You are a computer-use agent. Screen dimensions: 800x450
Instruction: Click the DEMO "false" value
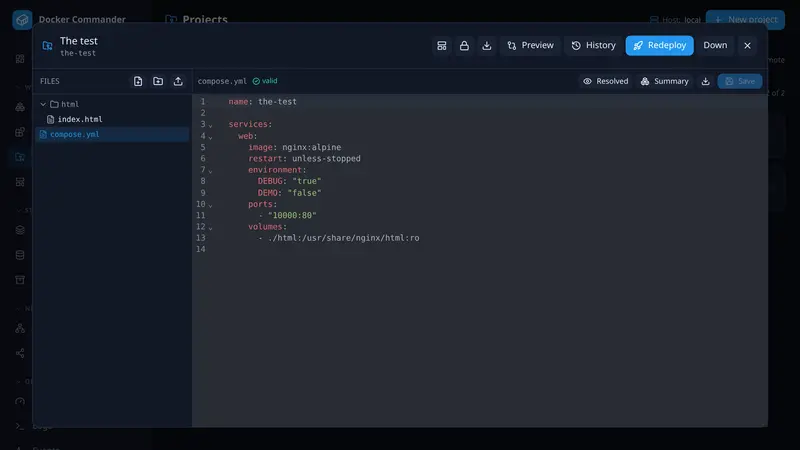304,193
